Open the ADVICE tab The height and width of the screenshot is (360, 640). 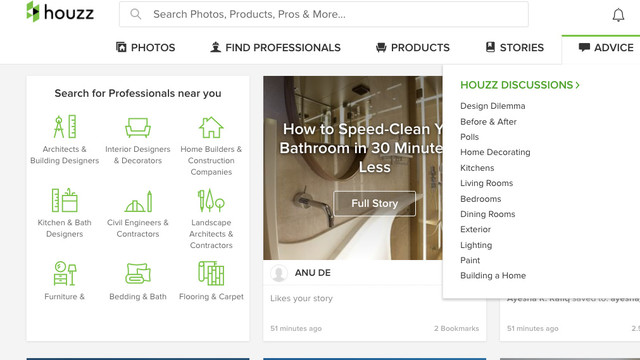click(x=606, y=48)
